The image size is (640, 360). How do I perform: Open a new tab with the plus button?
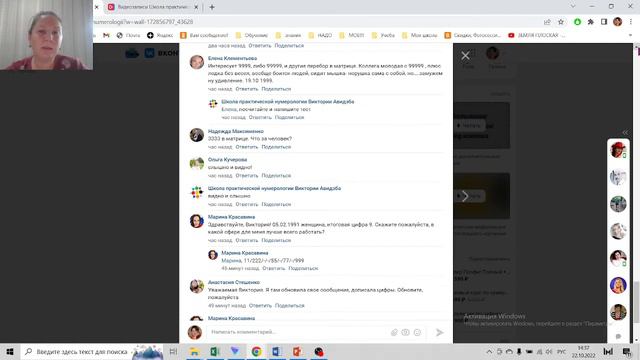point(212,7)
